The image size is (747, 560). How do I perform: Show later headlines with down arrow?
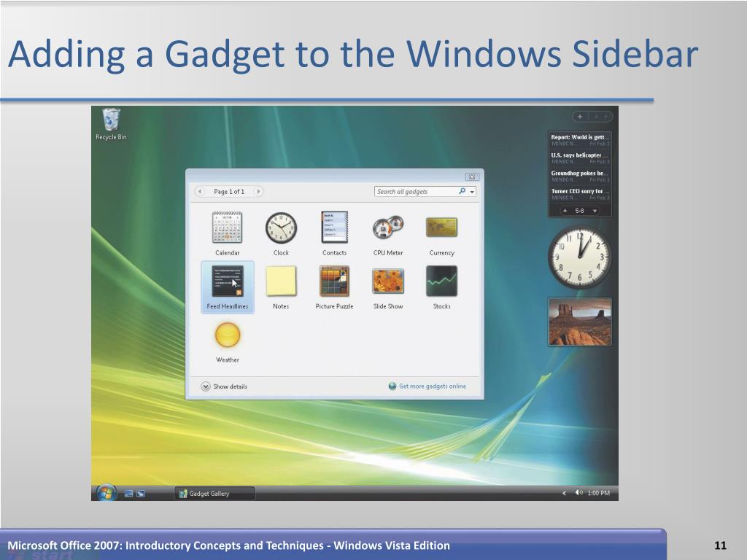[x=595, y=211]
